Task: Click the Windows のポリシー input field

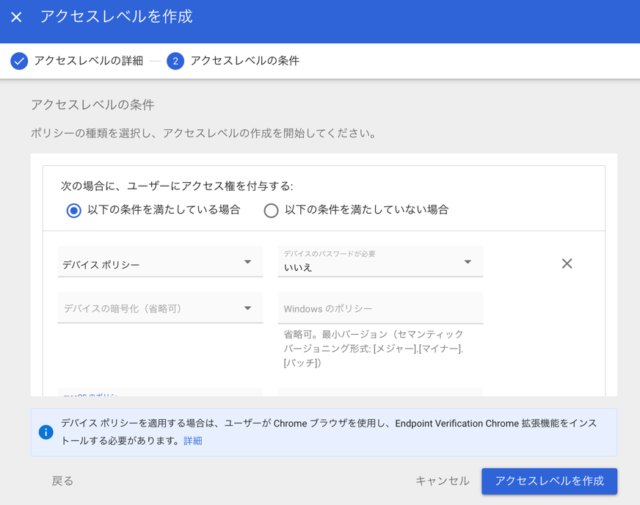Action: pos(380,308)
